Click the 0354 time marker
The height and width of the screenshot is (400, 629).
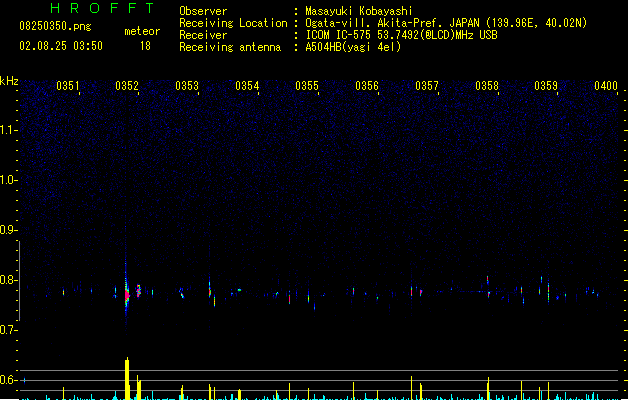click(x=247, y=86)
